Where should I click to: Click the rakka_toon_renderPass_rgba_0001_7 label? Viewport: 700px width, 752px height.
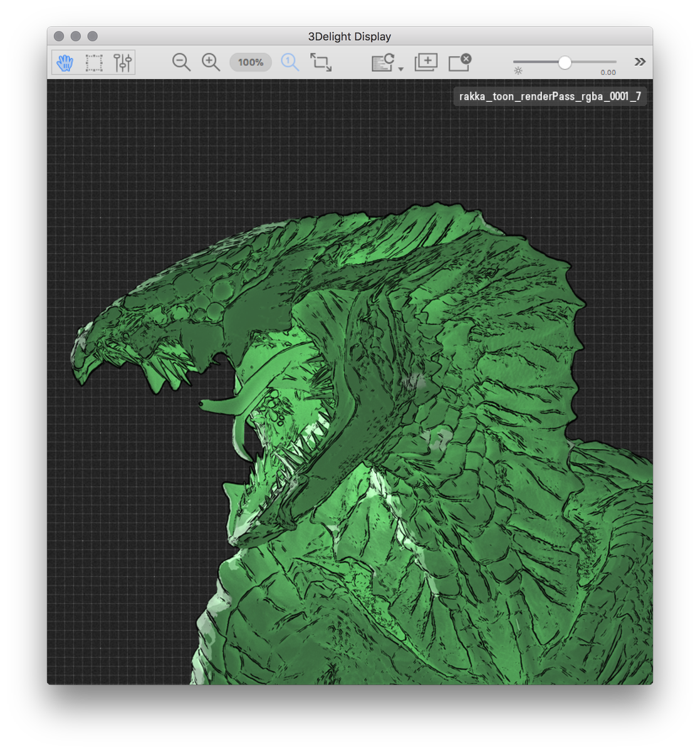click(550, 96)
